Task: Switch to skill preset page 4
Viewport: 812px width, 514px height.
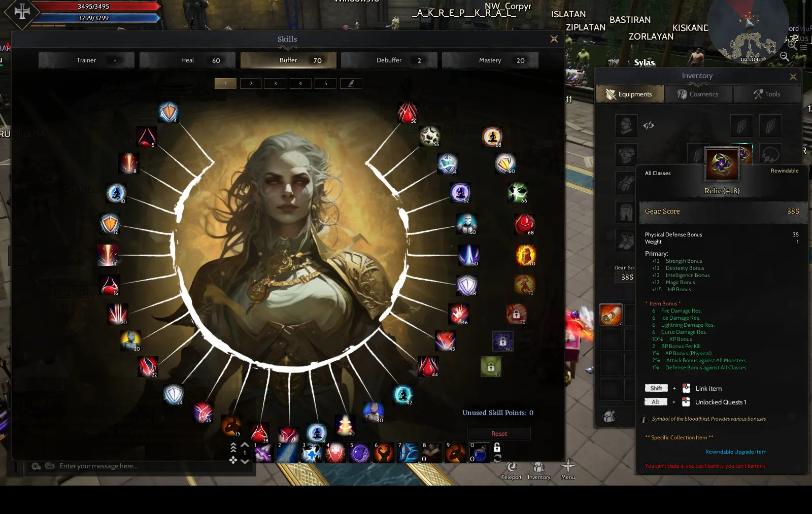Action: point(300,83)
